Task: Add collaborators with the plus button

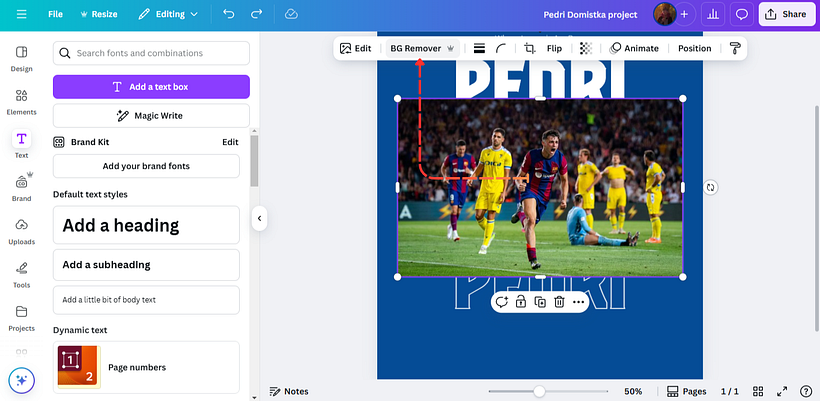Action: [x=684, y=14]
